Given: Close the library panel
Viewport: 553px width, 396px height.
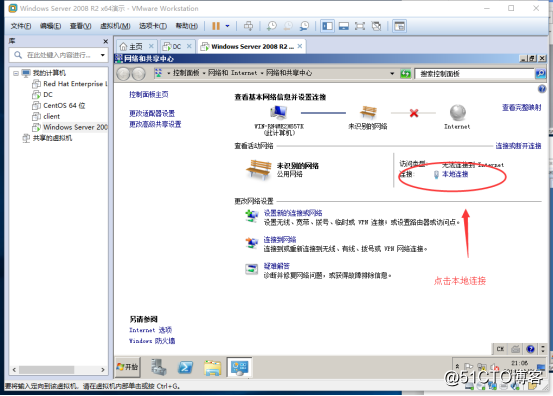Looking at the screenshot, I should tap(105, 42).
